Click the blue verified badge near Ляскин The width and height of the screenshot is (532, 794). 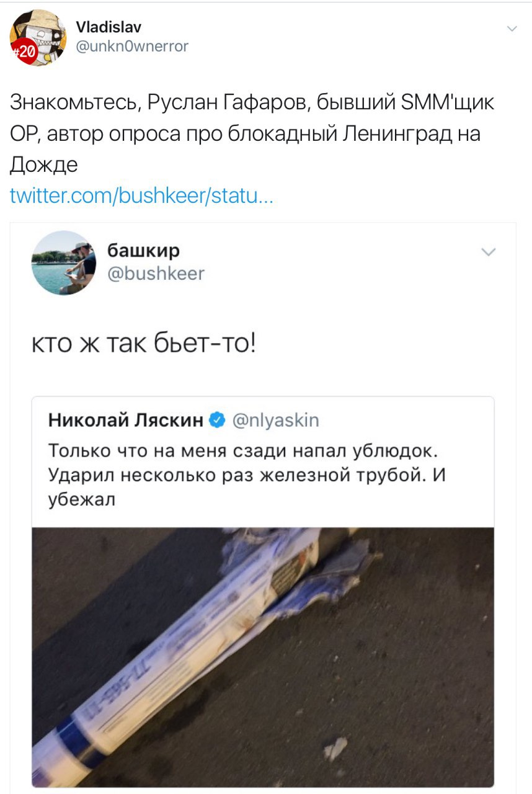[217, 421]
